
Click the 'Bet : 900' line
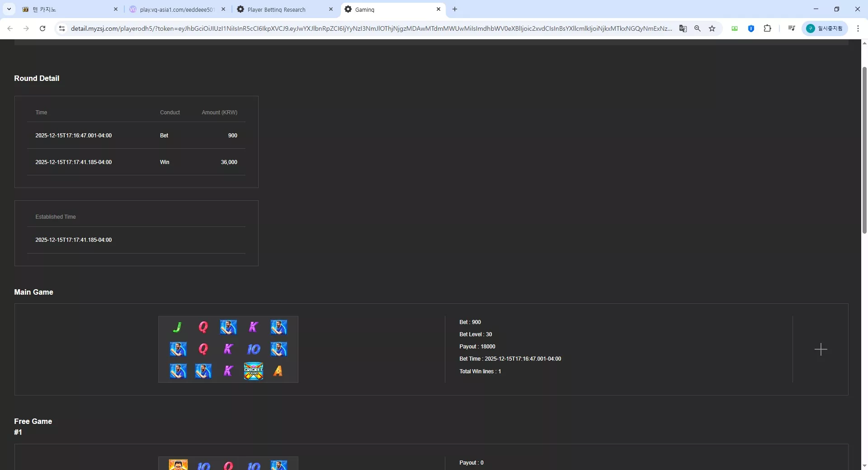[470, 322]
